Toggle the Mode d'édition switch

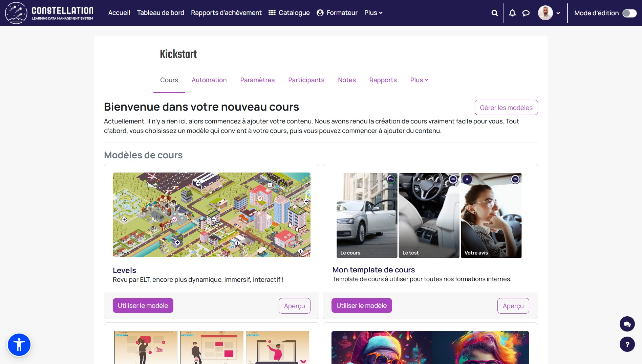(629, 13)
